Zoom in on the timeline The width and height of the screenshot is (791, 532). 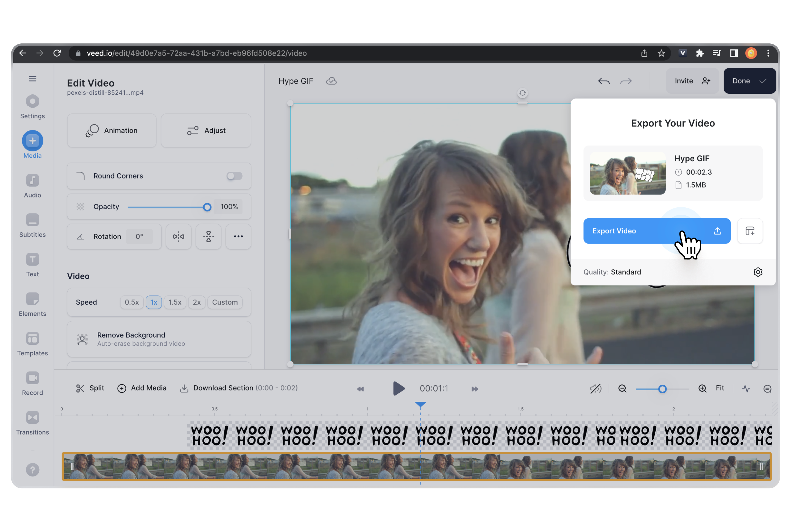point(703,389)
